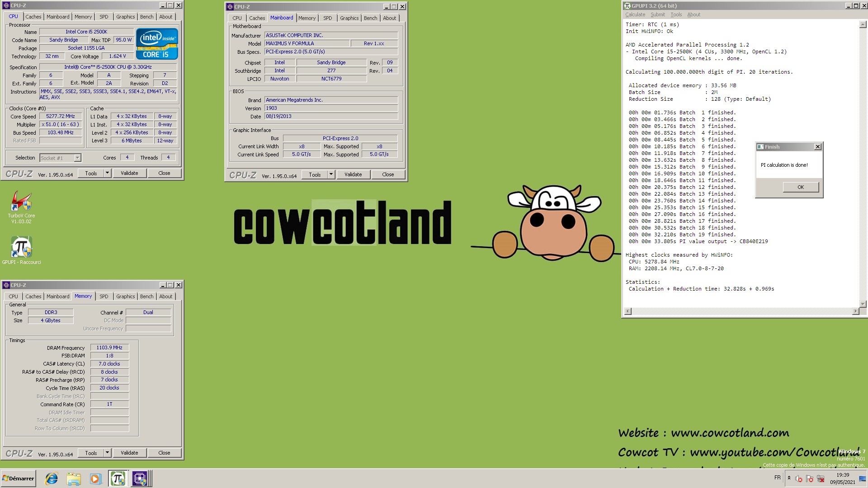This screenshot has width=868, height=488.
Task: Click the Multiplier x 51.0 value
Action: [61, 124]
